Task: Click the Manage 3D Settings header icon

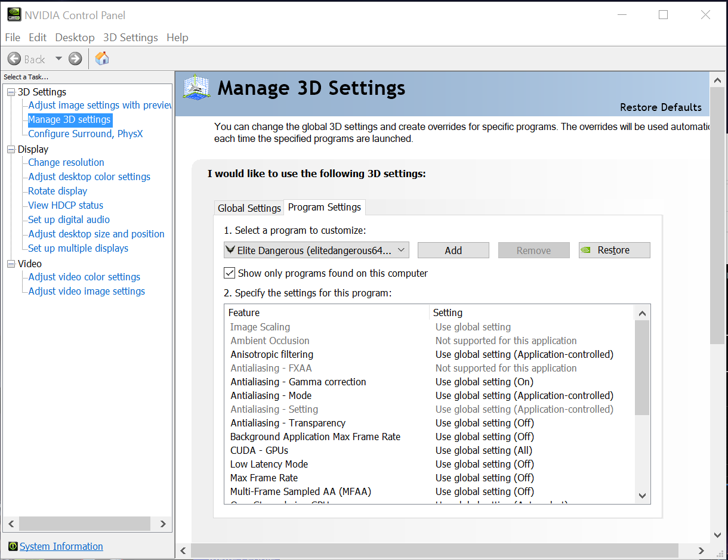Action: (196, 88)
